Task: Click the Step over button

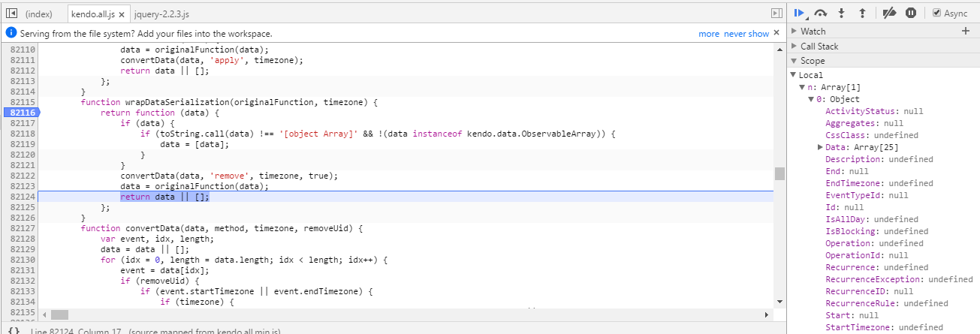Action: click(x=821, y=13)
